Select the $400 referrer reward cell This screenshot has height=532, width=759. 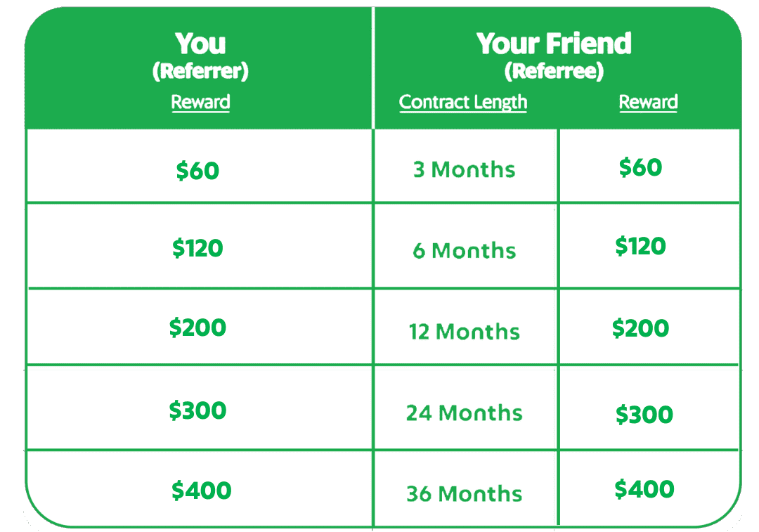[202, 491]
